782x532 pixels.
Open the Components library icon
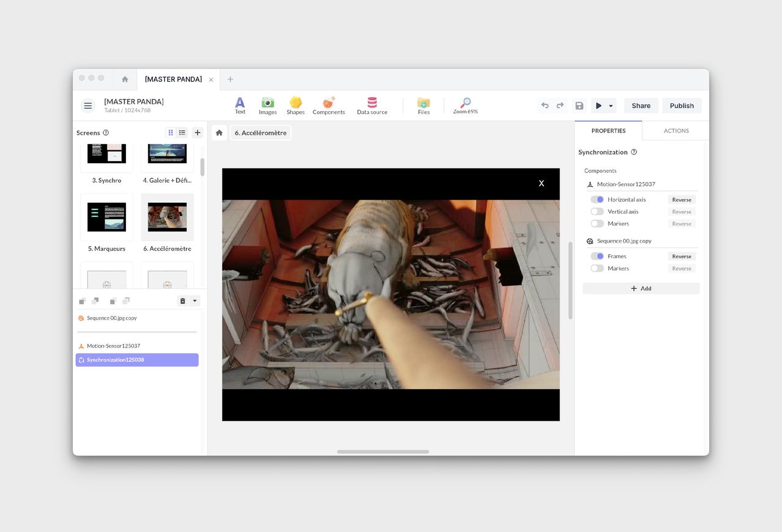point(329,103)
